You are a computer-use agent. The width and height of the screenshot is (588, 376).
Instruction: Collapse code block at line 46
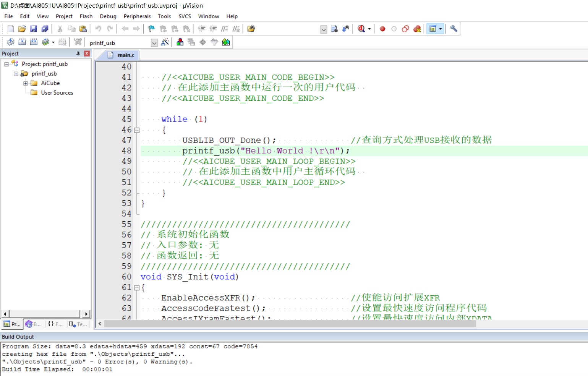137,130
